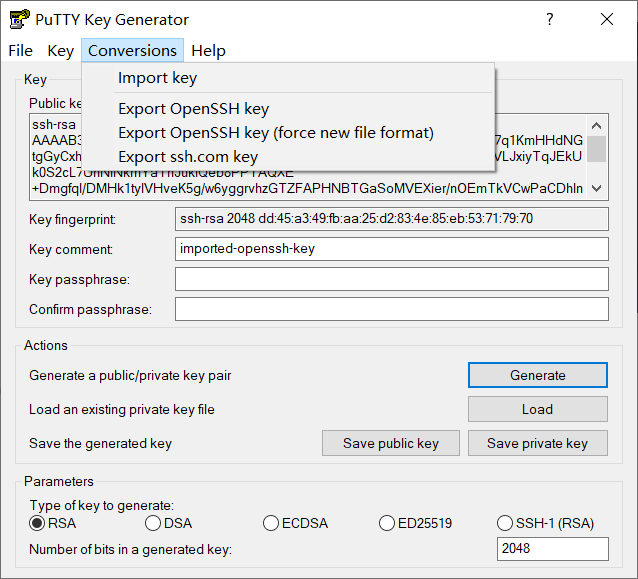The height and width of the screenshot is (579, 638).
Task: Click the 'Type of key to generate:' label
Action: click(x=102, y=505)
